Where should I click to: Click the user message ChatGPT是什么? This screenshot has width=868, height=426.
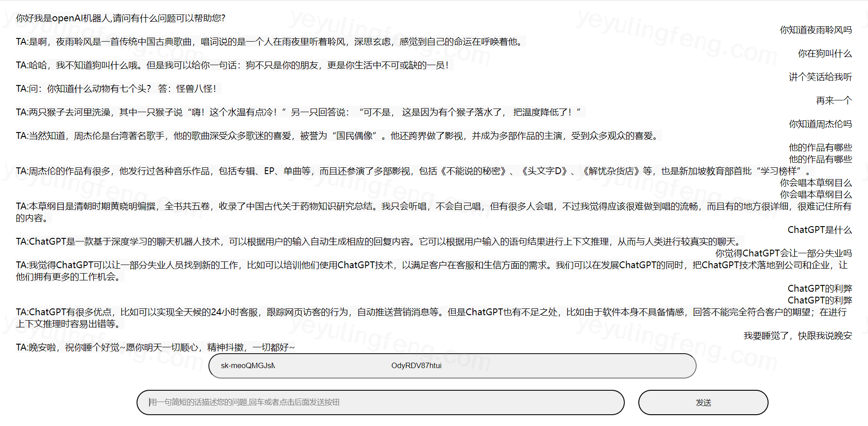(820, 230)
